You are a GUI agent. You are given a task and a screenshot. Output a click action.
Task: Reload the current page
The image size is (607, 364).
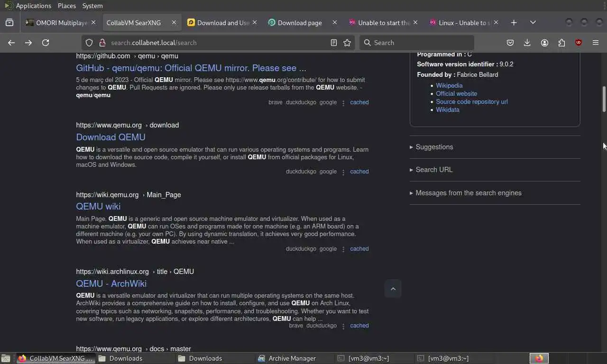click(46, 43)
